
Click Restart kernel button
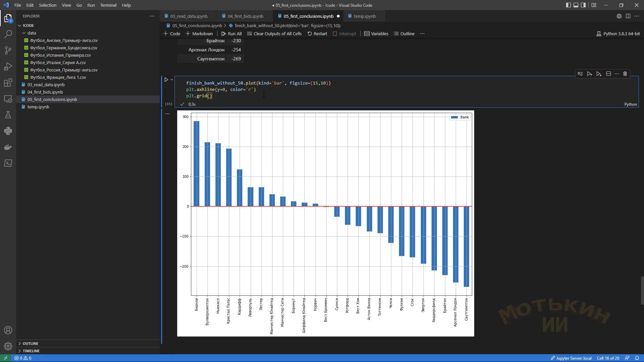coord(317,34)
